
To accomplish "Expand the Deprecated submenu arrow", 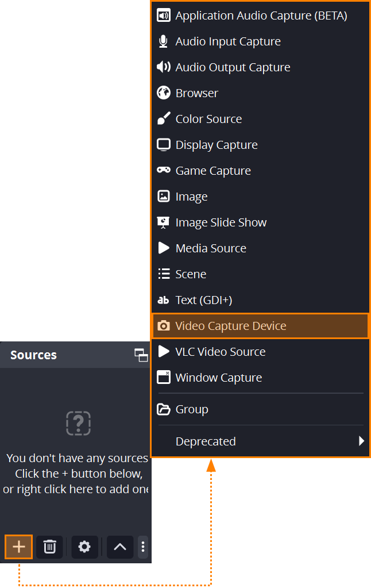I will click(x=361, y=441).
